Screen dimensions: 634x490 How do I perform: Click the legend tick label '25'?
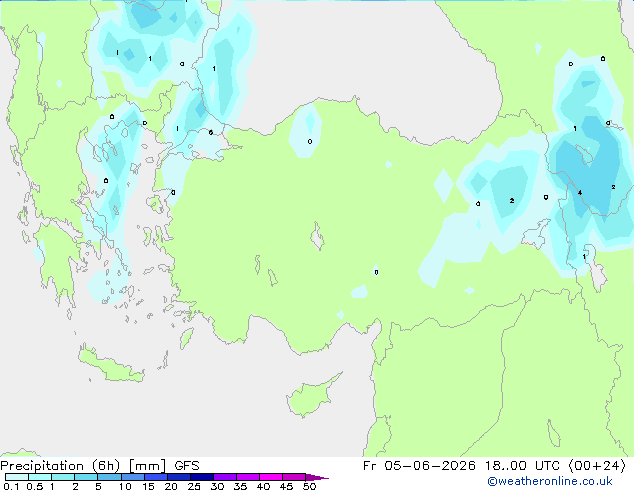194,486
